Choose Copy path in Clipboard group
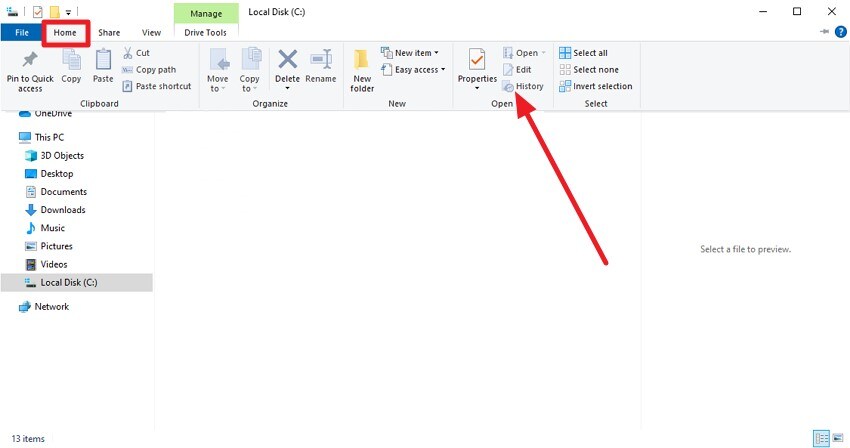This screenshot has width=850, height=448. click(x=149, y=69)
